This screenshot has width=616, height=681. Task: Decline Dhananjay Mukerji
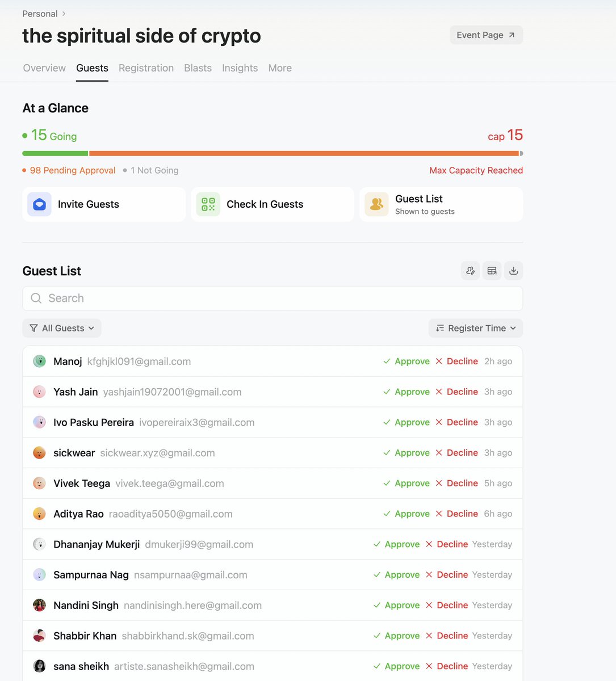coord(447,544)
